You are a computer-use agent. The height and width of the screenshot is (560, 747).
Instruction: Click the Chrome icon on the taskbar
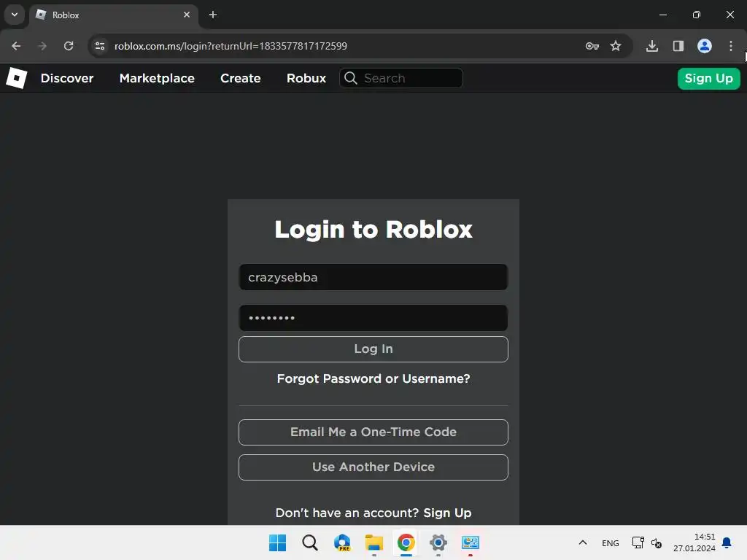[406, 542]
